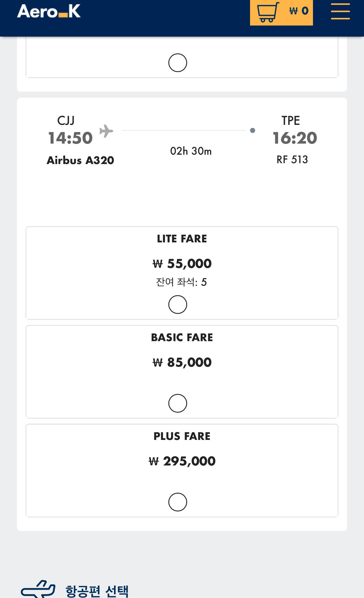Image resolution: width=364 pixels, height=598 pixels.
Task: Click the LITE FARE heading
Action: coord(182,239)
